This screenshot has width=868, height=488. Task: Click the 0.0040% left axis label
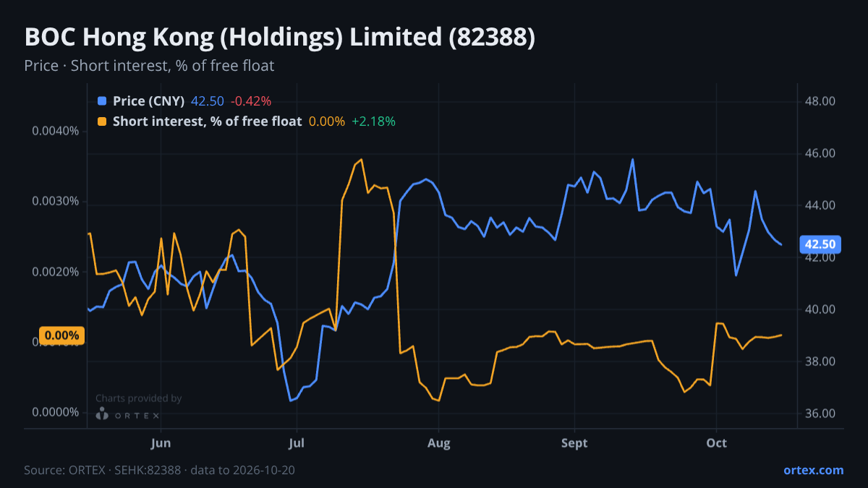55,131
